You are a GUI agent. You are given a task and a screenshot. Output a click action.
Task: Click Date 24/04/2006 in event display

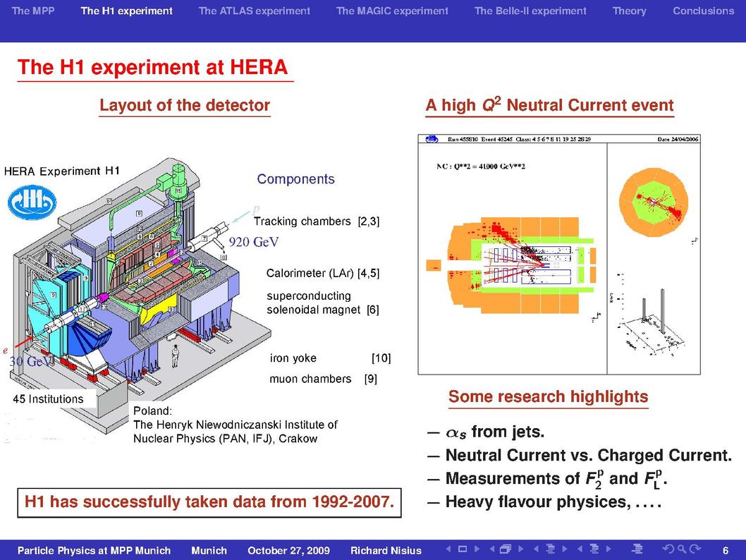tap(678, 139)
